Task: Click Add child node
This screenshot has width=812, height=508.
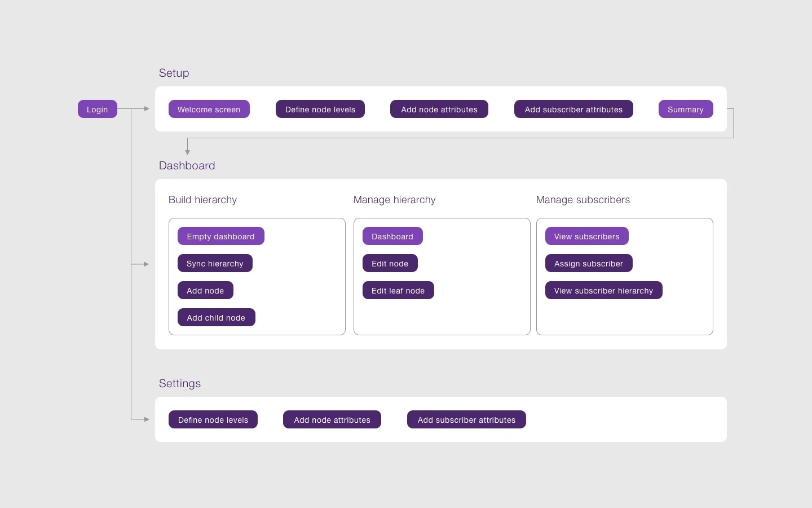Action: pos(216,317)
